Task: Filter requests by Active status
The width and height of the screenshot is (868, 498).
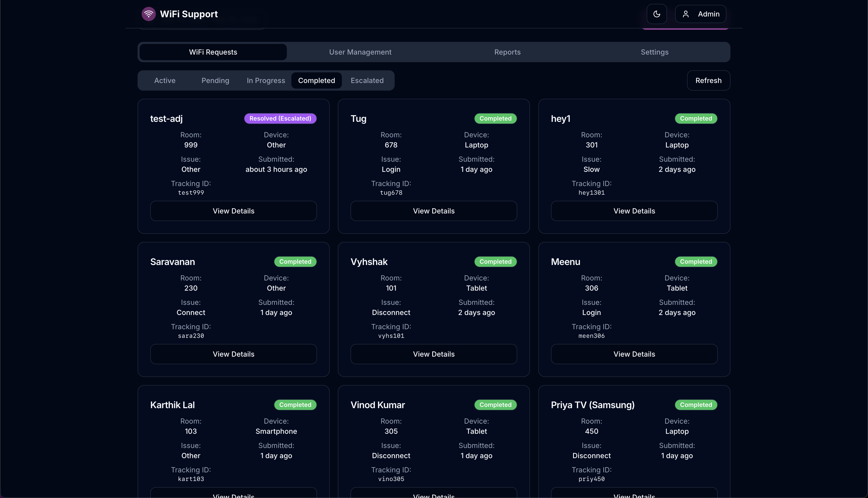Action: tap(164, 80)
